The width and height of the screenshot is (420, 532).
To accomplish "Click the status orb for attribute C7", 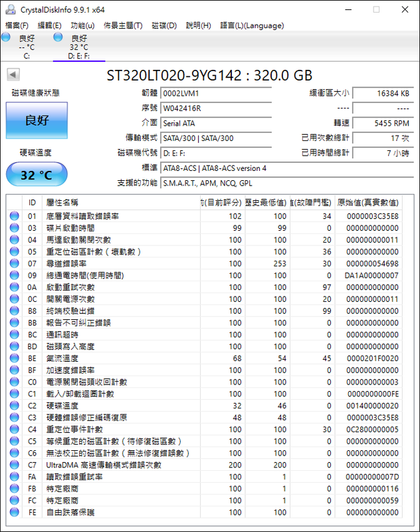I will 15,464.
